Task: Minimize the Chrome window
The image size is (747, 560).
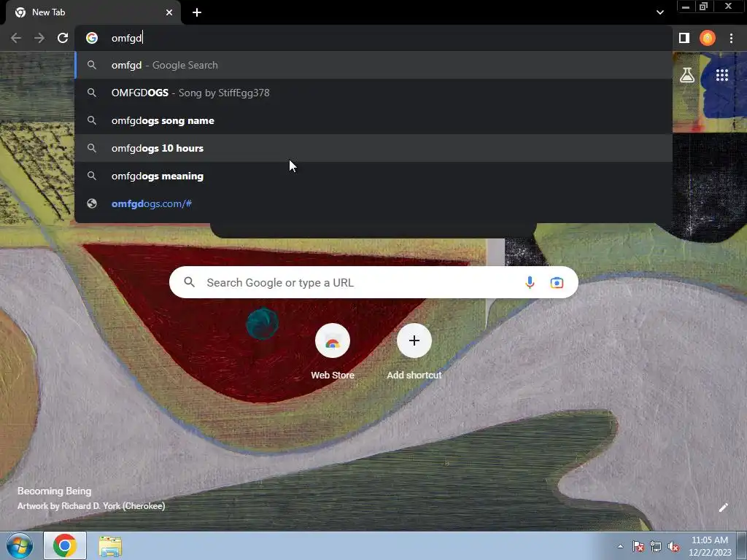Action: (x=686, y=7)
